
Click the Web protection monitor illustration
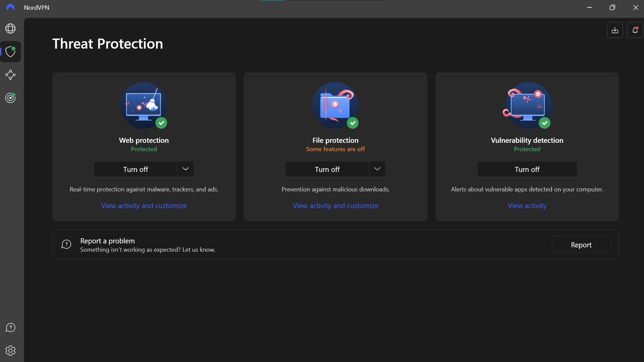click(144, 105)
